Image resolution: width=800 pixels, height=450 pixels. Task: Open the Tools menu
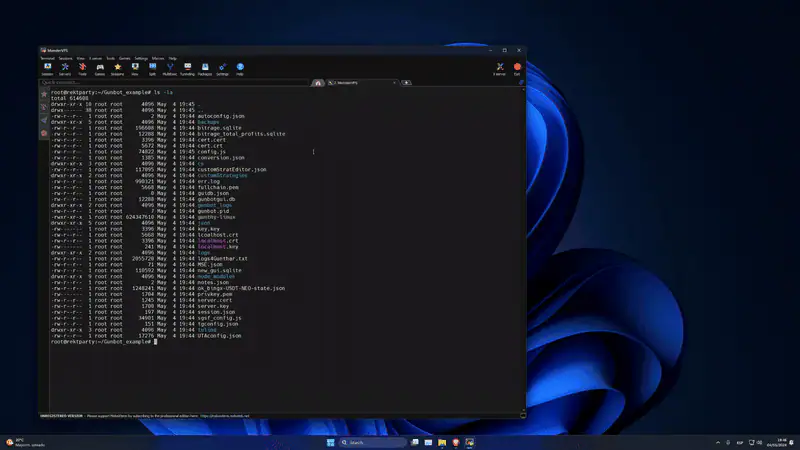[110, 59]
